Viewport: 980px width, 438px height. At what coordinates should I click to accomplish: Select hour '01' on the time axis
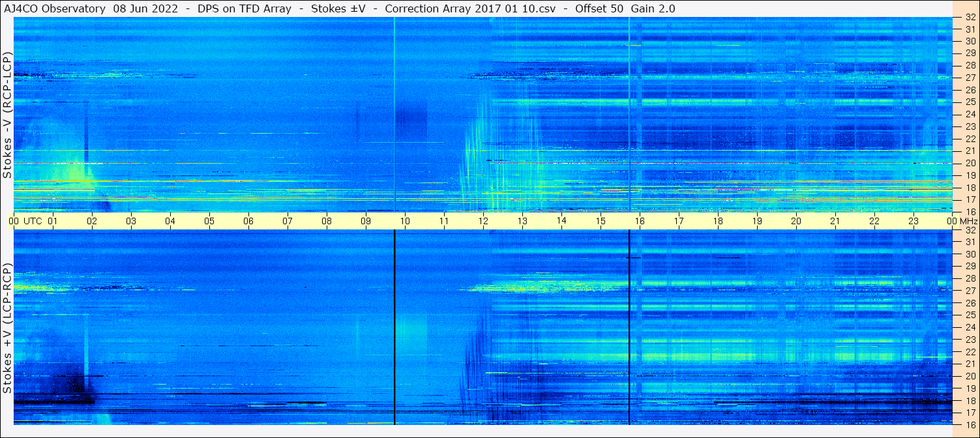click(x=53, y=221)
